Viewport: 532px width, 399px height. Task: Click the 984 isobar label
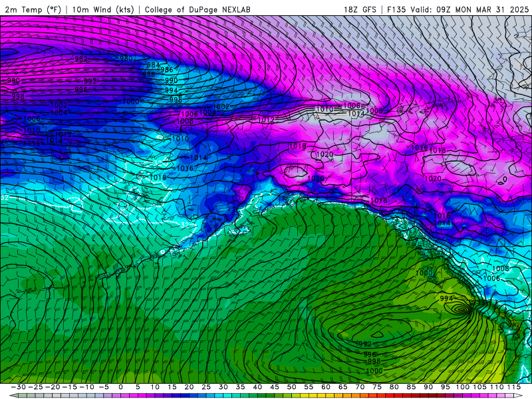154,65
